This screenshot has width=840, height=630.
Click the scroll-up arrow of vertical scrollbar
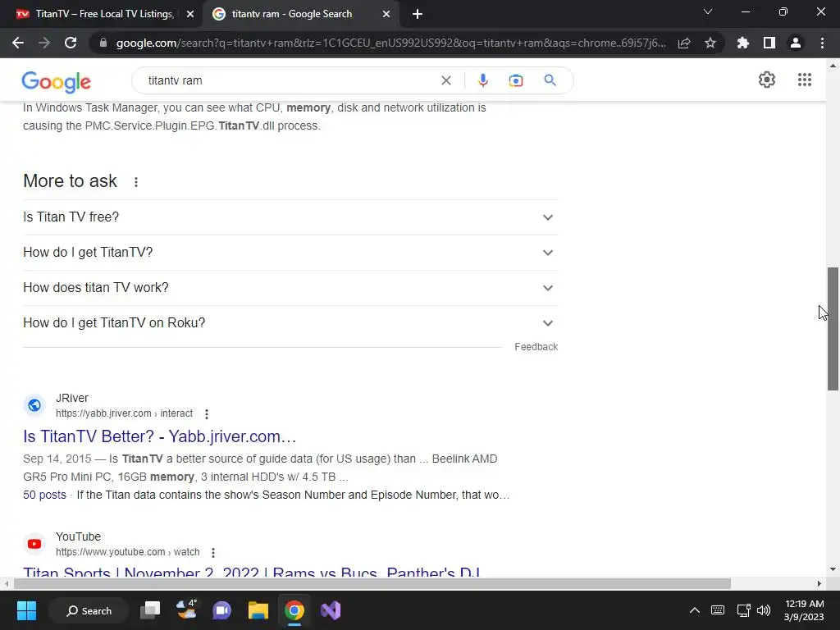833,66
